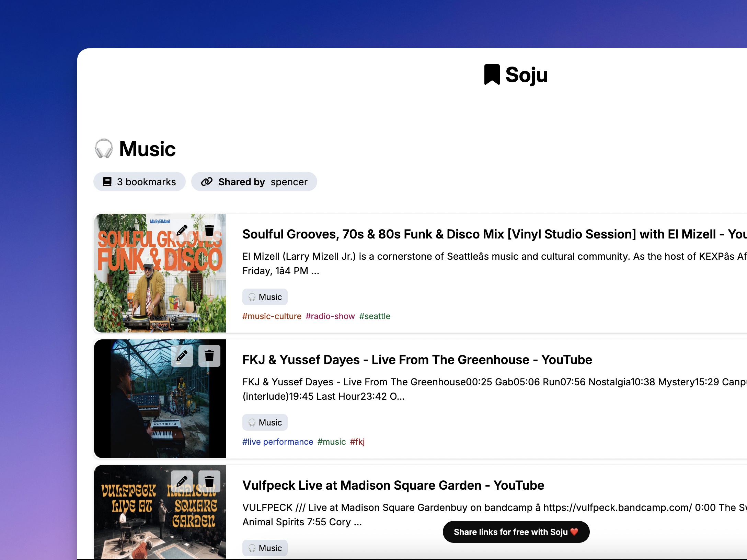Click Music collection tag under FKJ bookmark
747x560 pixels.
265,422
